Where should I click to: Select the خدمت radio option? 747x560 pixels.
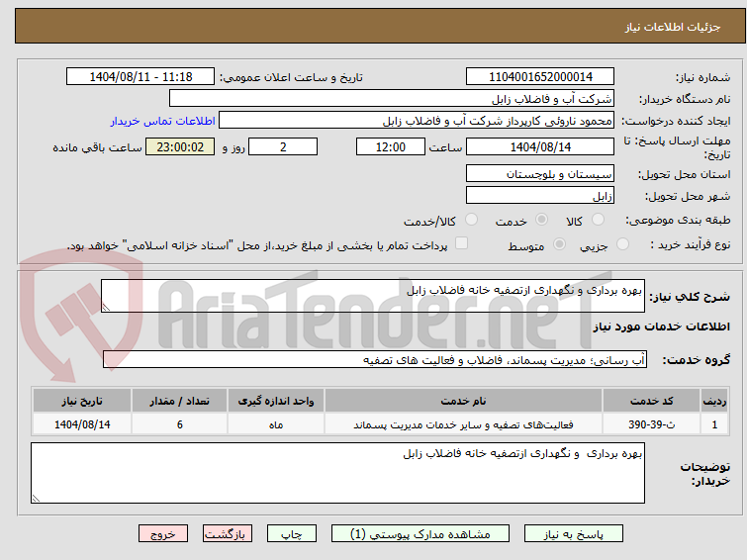541,220
